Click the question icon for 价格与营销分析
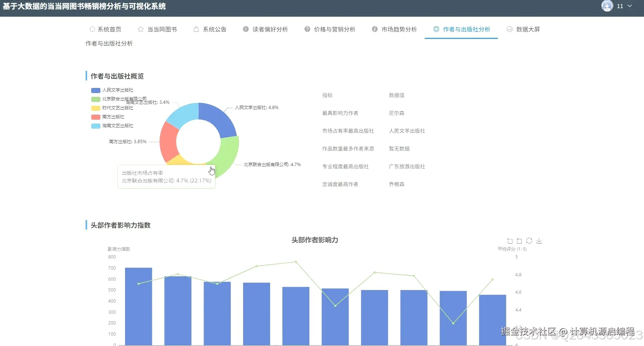This screenshot has width=644, height=346. (x=307, y=29)
